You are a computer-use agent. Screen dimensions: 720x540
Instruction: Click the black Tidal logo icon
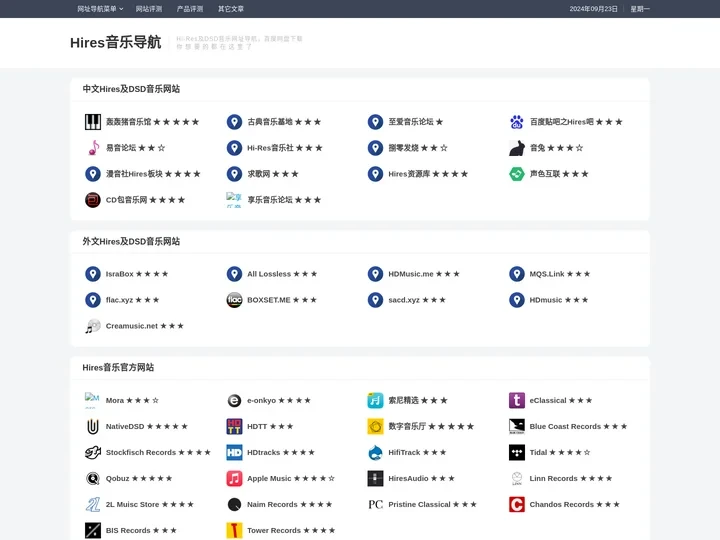[x=517, y=452]
